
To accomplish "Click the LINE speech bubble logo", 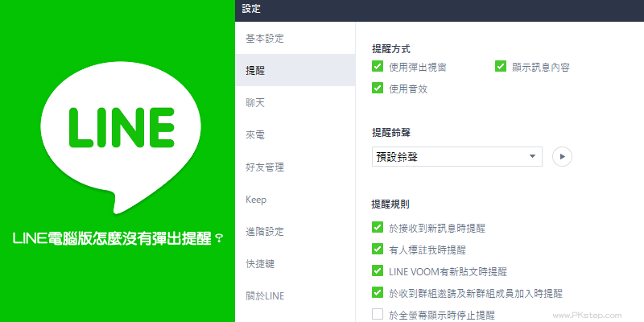I will pyautogui.click(x=120, y=138).
